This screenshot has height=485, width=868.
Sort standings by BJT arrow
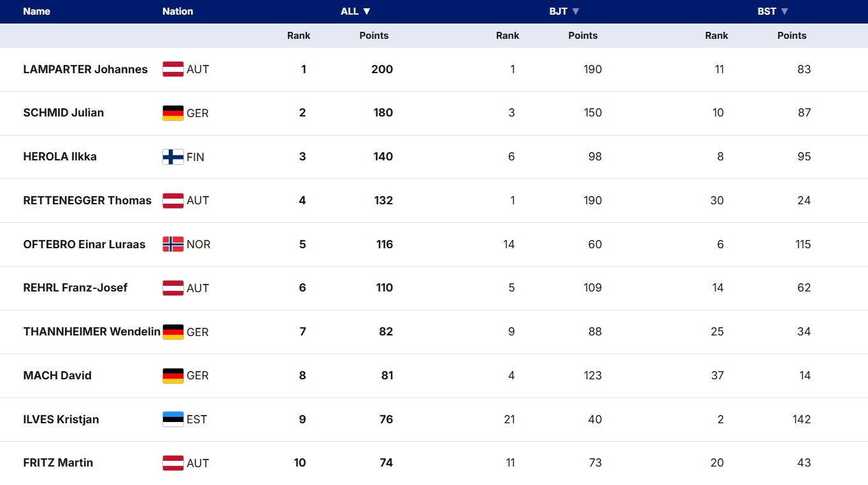pyautogui.click(x=576, y=11)
